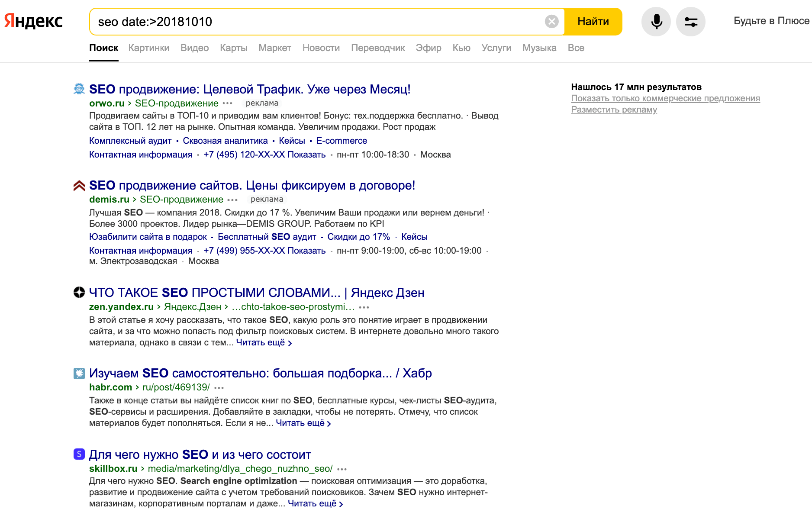
Task: Open the Музыка tab
Action: click(x=539, y=48)
